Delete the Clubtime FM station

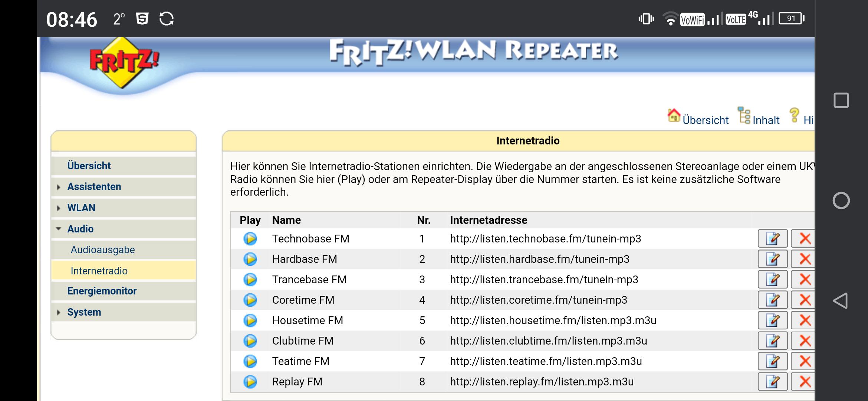[803, 341]
